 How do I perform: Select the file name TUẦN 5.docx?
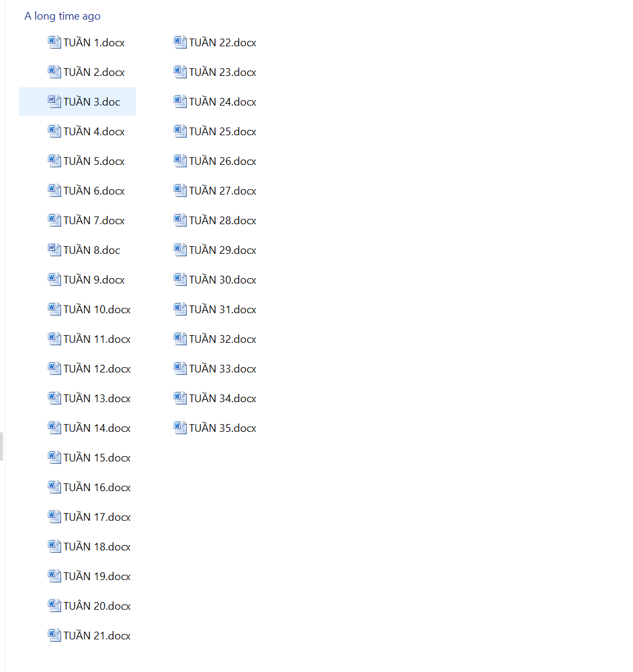click(x=94, y=161)
